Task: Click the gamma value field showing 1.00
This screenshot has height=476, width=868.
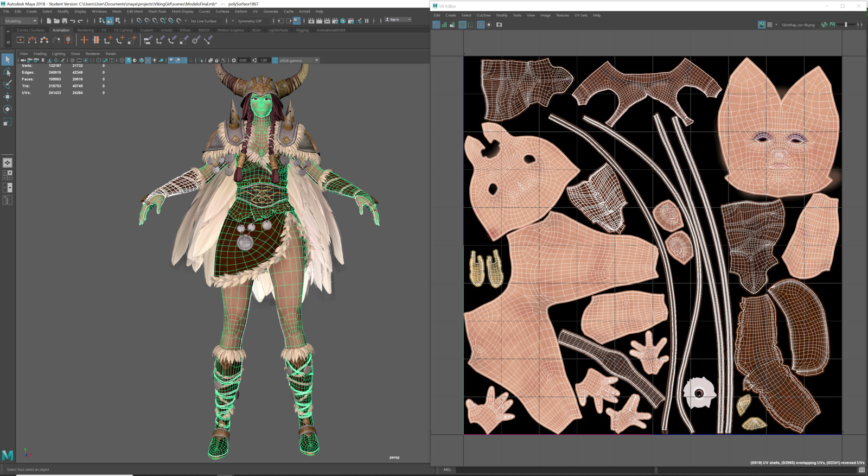Action: (264, 60)
